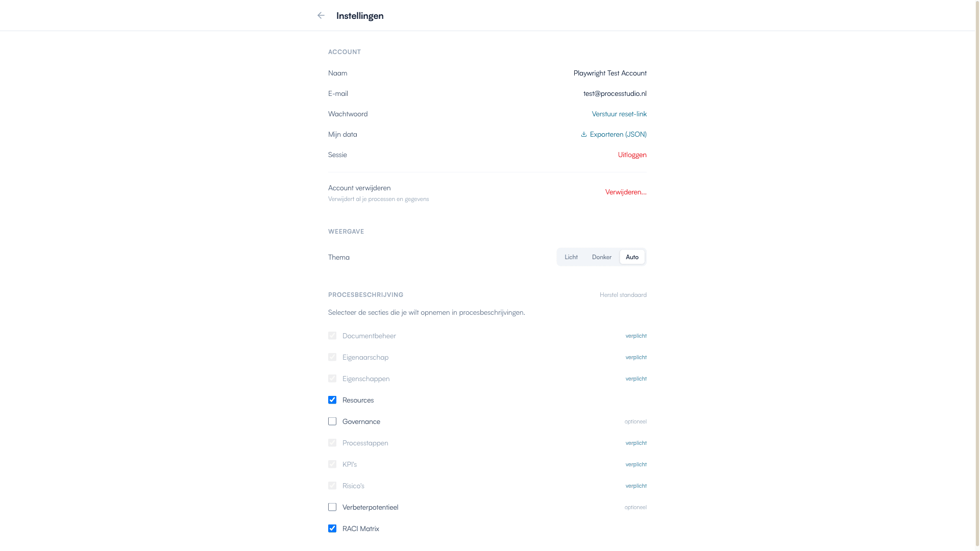The height and width of the screenshot is (551, 980).
Task: Set theme to Auto
Action: pos(632,257)
